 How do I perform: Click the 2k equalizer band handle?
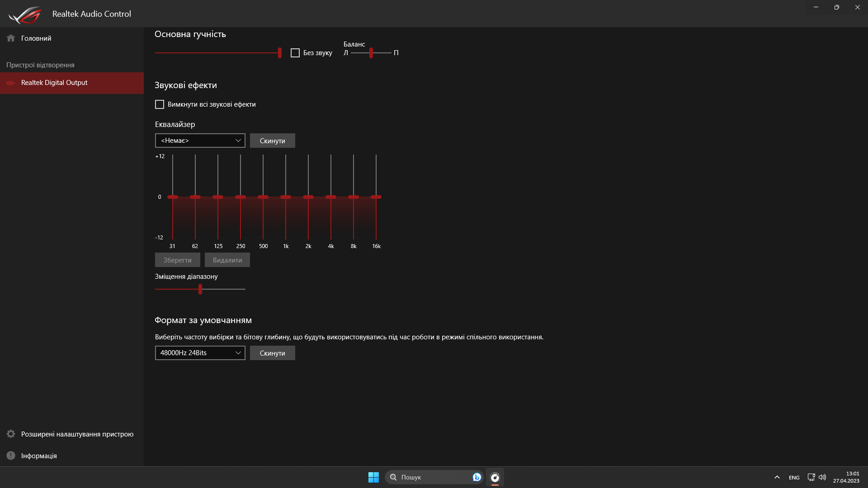[308, 197]
